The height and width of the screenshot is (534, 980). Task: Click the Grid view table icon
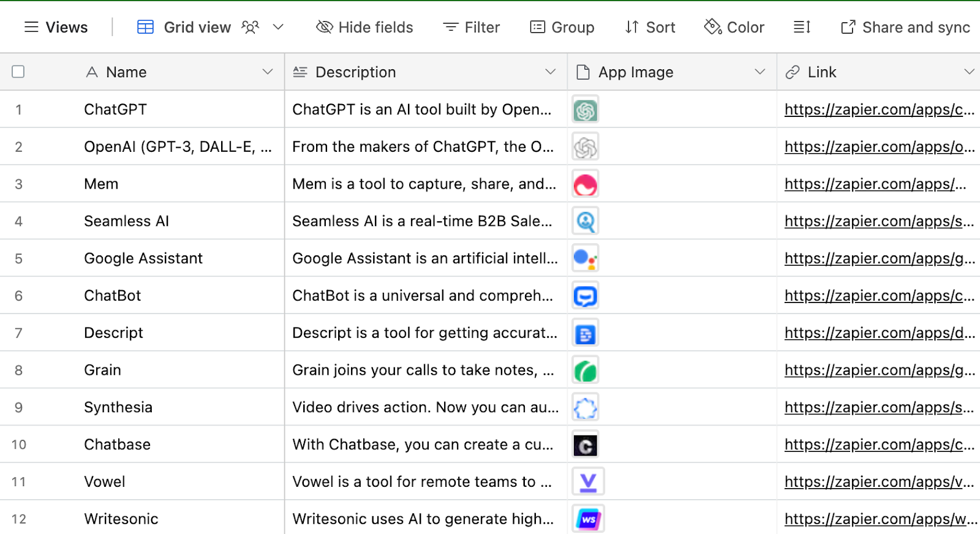145,28
